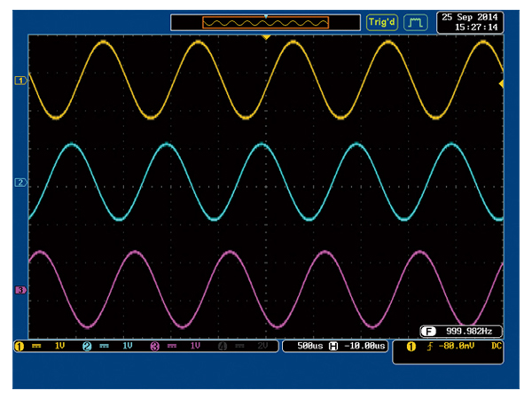532x399 pixels.
Task: Click the Trig'd status indicator
Action: click(383, 21)
